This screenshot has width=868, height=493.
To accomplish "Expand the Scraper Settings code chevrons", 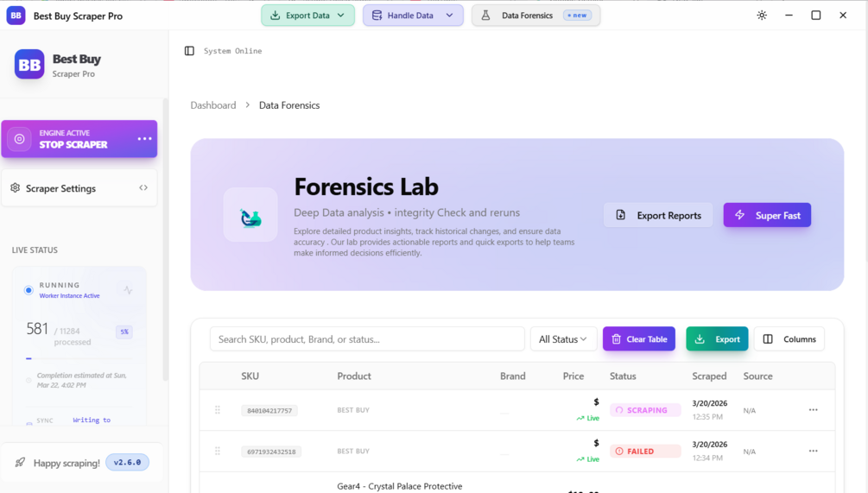I will click(x=143, y=188).
